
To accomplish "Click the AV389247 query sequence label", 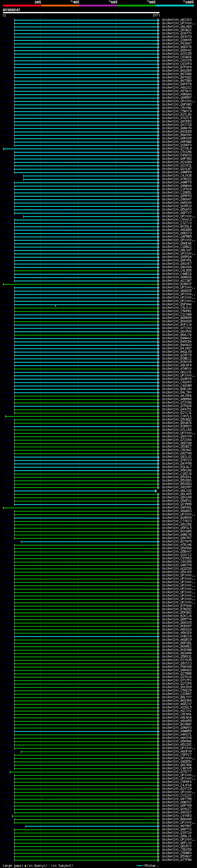I will pos(11,10).
